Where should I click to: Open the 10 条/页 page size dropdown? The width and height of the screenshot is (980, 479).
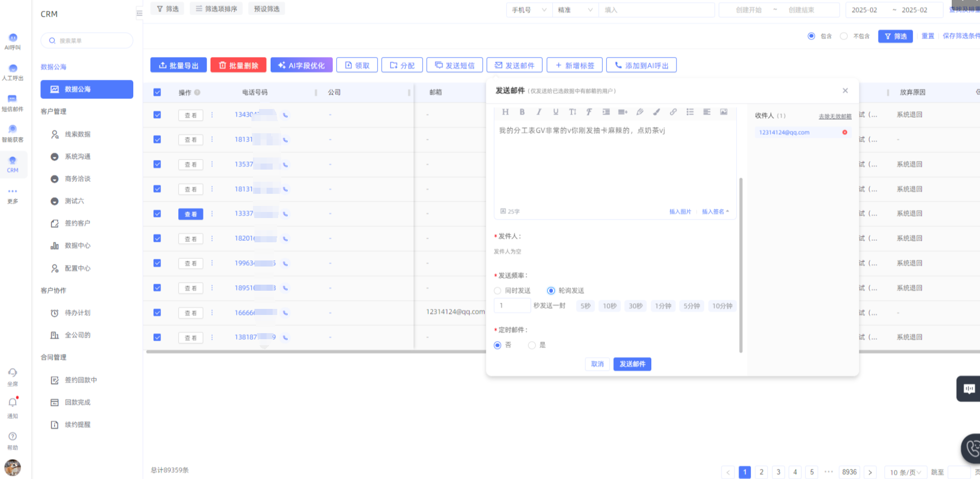[905, 472]
